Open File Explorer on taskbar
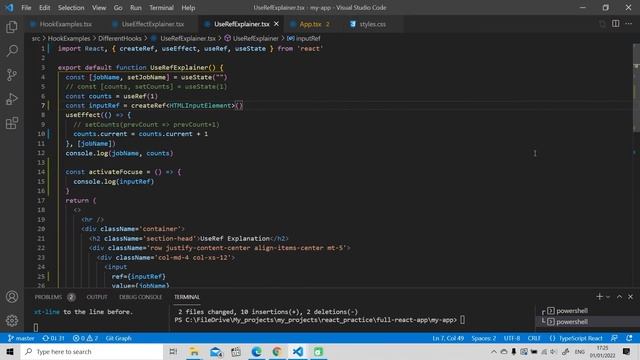The image size is (640, 360). (194, 351)
